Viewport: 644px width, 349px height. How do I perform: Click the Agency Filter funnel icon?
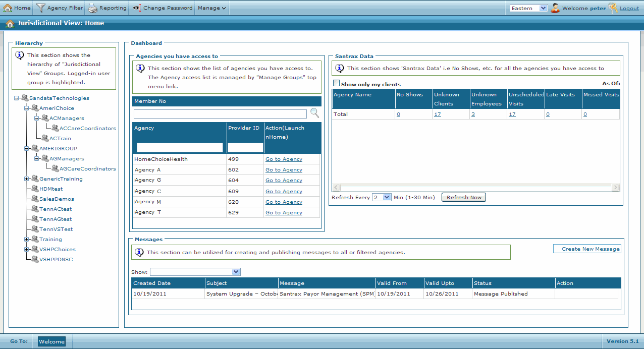pos(41,8)
